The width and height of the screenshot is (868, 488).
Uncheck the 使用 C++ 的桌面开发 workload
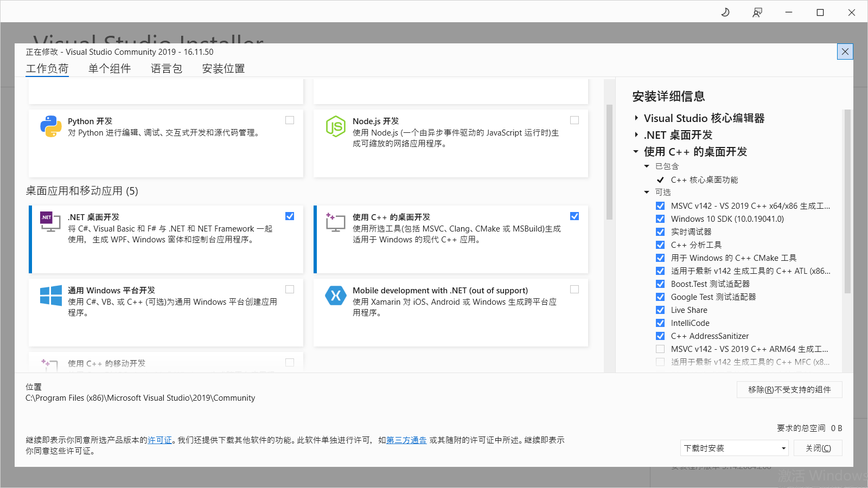pyautogui.click(x=575, y=216)
